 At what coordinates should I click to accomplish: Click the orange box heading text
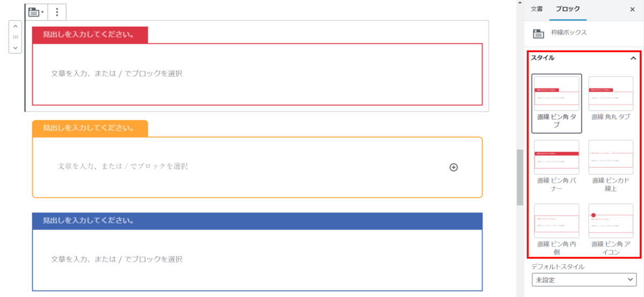[x=89, y=128]
